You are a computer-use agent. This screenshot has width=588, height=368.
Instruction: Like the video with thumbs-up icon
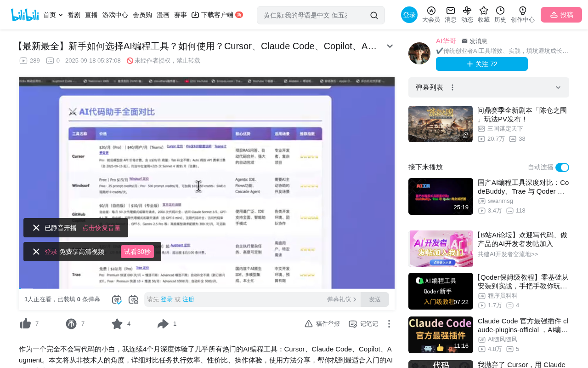pyautogui.click(x=26, y=324)
